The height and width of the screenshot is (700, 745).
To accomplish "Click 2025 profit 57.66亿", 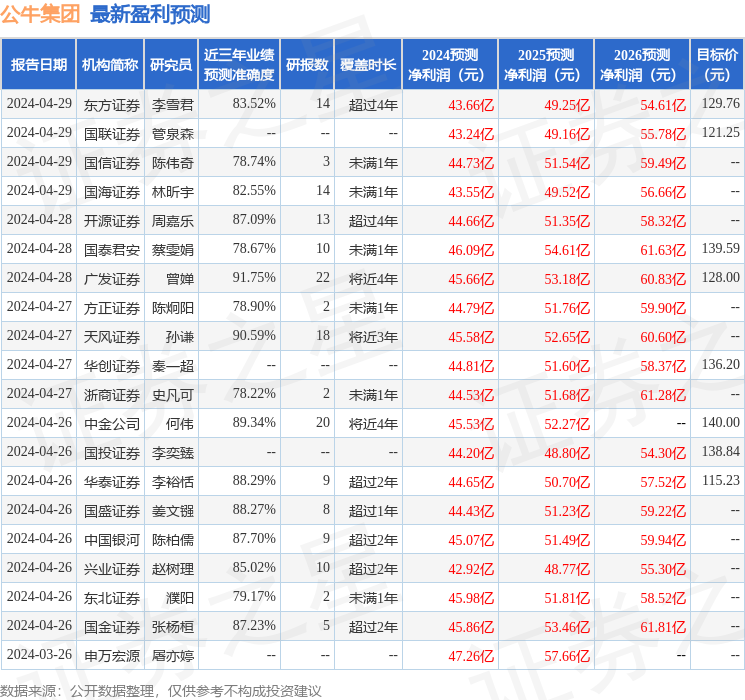I will tap(567, 656).
